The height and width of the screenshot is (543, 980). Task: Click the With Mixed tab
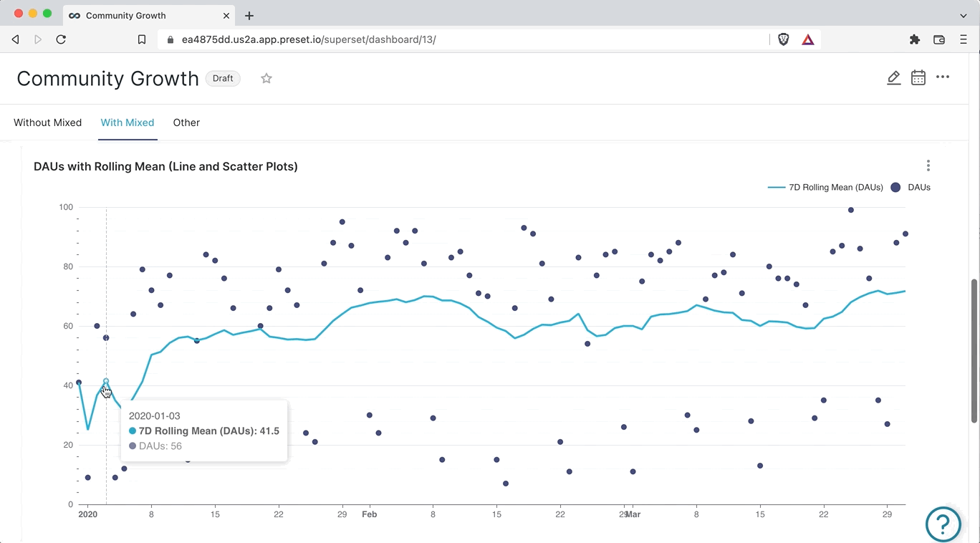click(x=128, y=122)
